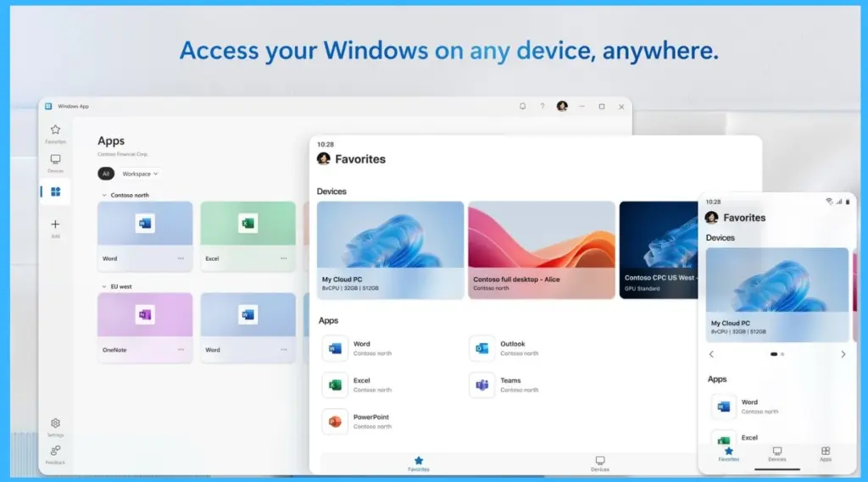This screenshot has height=482, width=868.
Task: Launch PowerPoint in tablet Favorites apps list
Action: point(357,421)
